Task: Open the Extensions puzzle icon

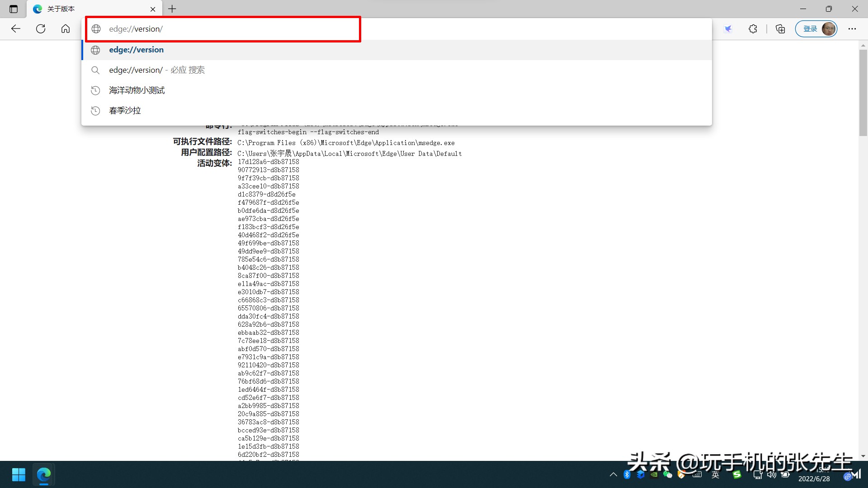Action: tap(753, 29)
